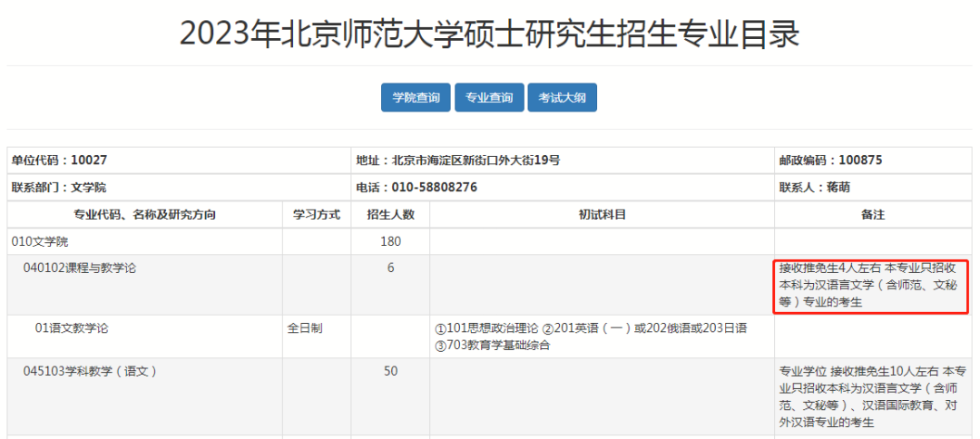The image size is (980, 439).
Task: Click the ③703教育学基础综合 line
Action: [x=493, y=345]
